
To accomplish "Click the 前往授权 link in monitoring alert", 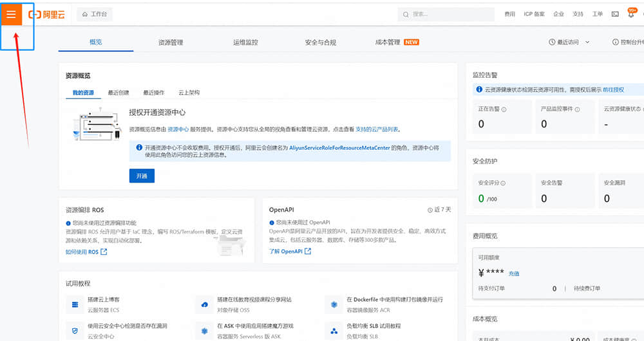I will tap(613, 89).
